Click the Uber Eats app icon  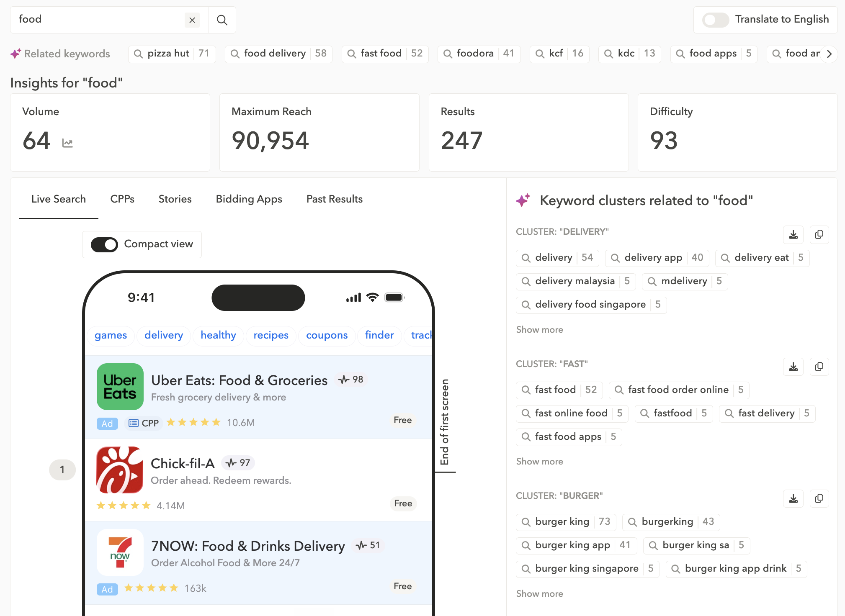120,386
